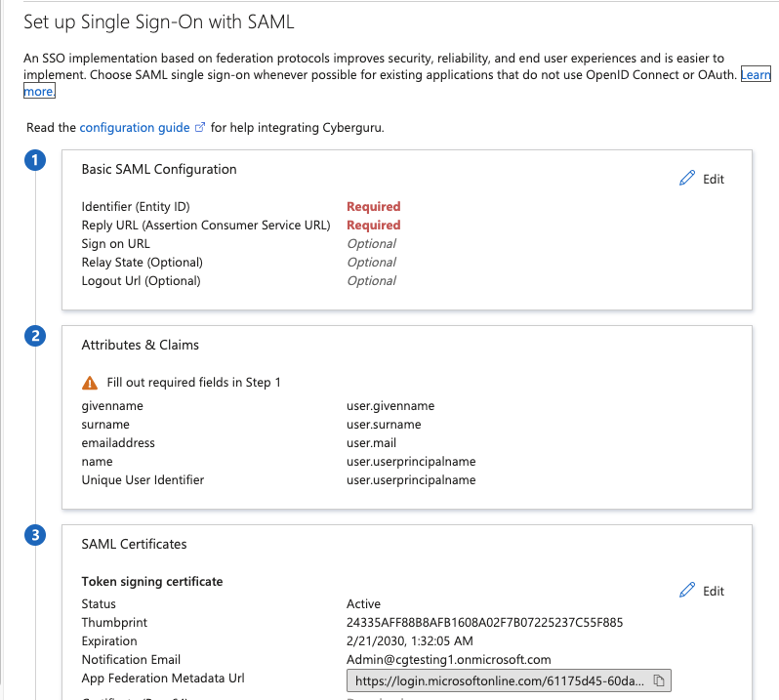This screenshot has height=700, width=779.
Task: Click the pencil icon in Basic SAML Configuration
Action: coord(687,178)
